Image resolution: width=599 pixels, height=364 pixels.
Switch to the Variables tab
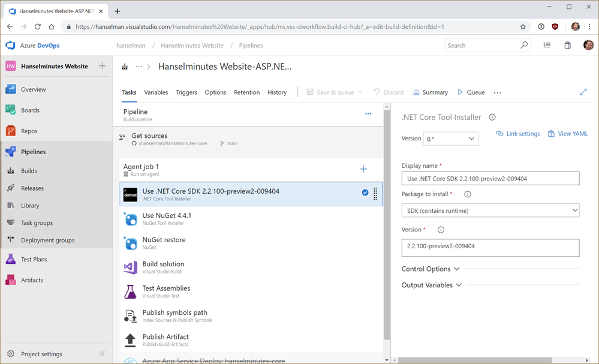pyautogui.click(x=156, y=92)
